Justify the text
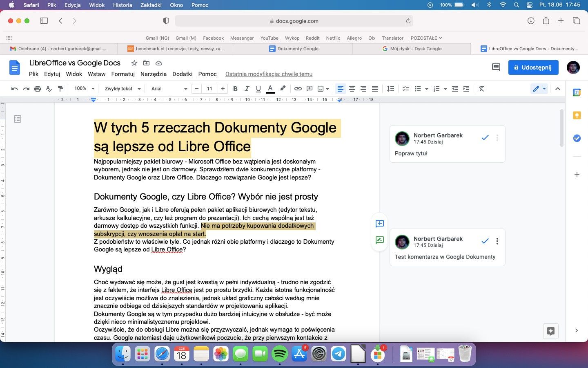588x368 pixels. tap(374, 89)
